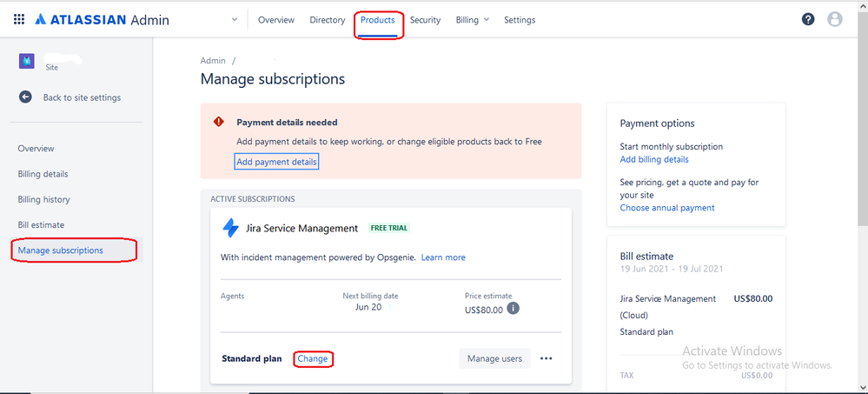Follow the Learn more link

[443, 257]
